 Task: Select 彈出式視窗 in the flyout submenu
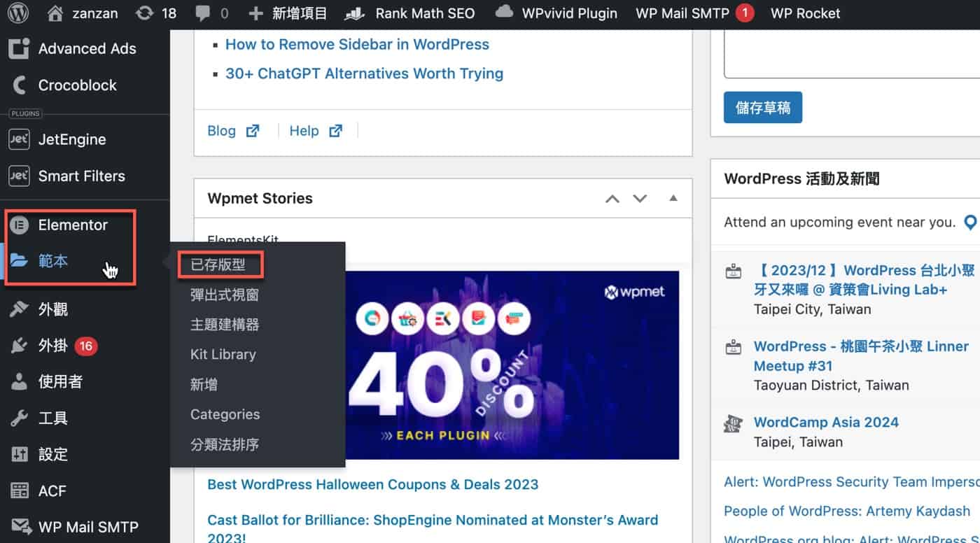point(225,295)
